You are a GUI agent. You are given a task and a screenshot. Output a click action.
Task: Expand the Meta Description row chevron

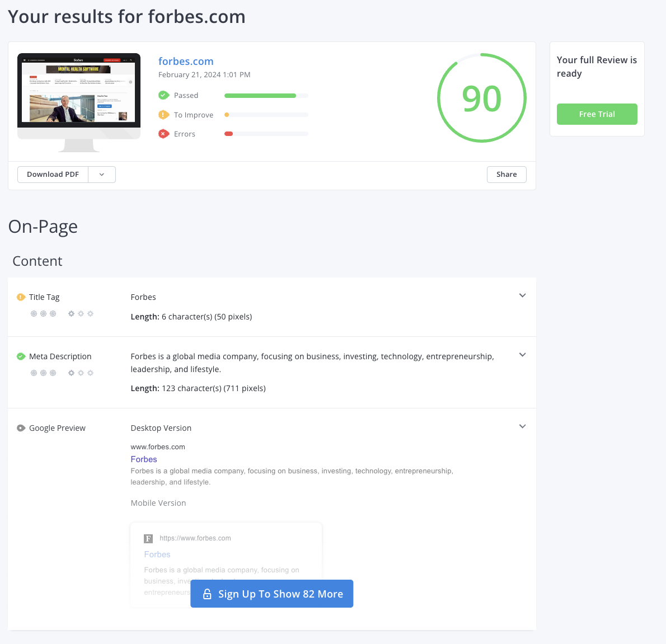pos(522,355)
